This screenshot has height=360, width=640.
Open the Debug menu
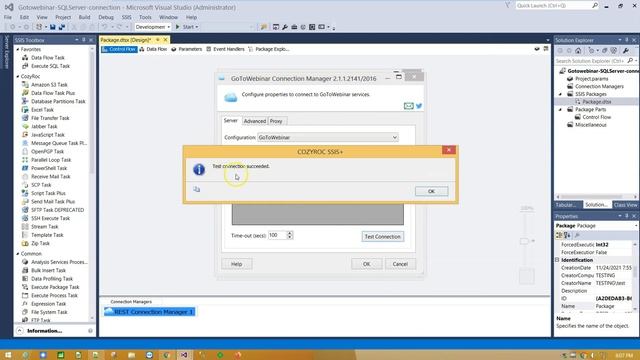pyautogui.click(x=106, y=17)
